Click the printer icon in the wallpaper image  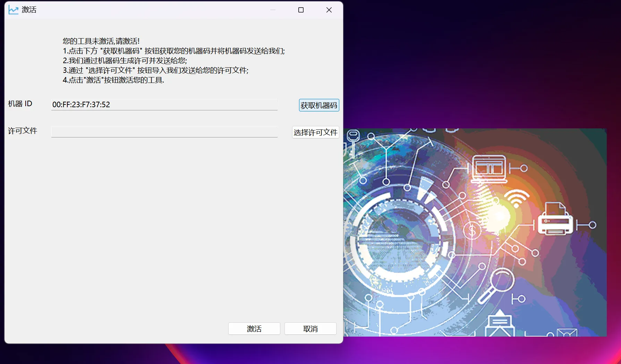click(555, 219)
